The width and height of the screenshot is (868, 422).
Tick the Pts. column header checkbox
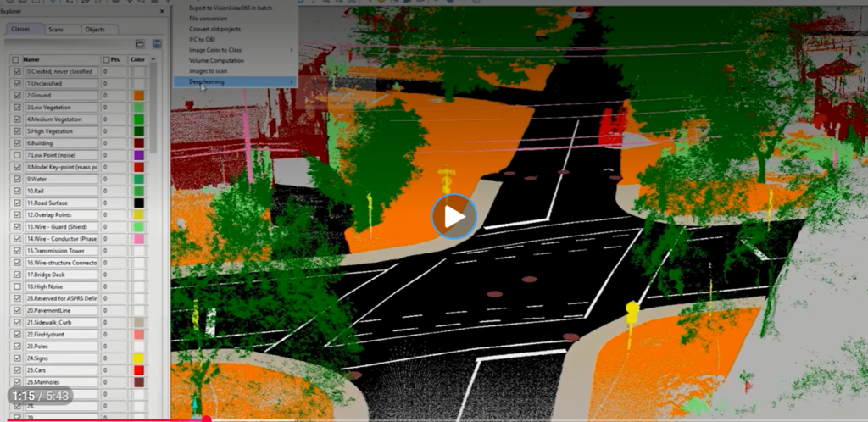105,60
